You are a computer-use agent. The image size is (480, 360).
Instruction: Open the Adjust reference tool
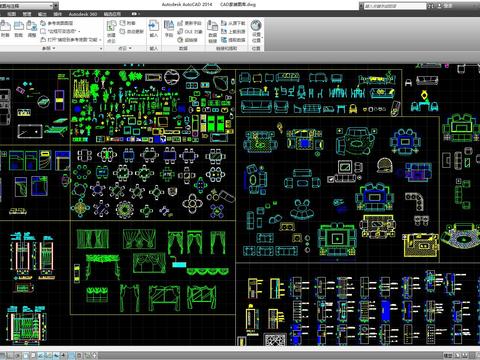pyautogui.click(x=32, y=28)
